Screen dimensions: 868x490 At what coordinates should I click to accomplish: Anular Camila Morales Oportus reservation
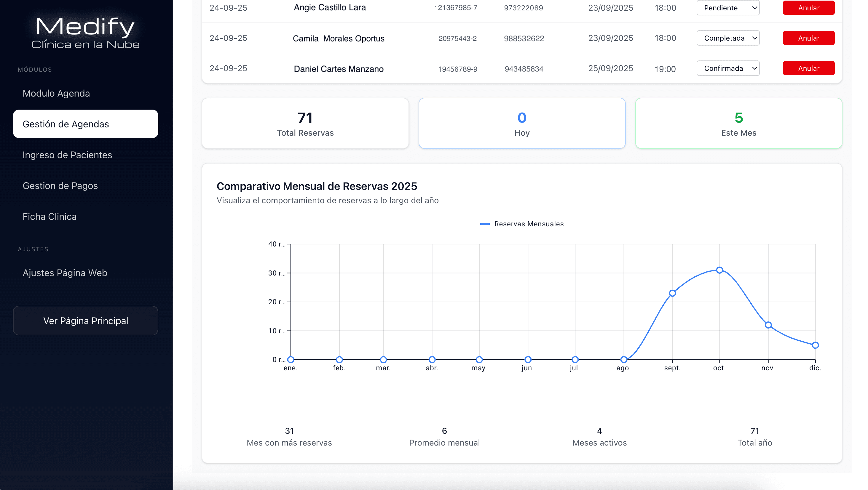point(808,38)
